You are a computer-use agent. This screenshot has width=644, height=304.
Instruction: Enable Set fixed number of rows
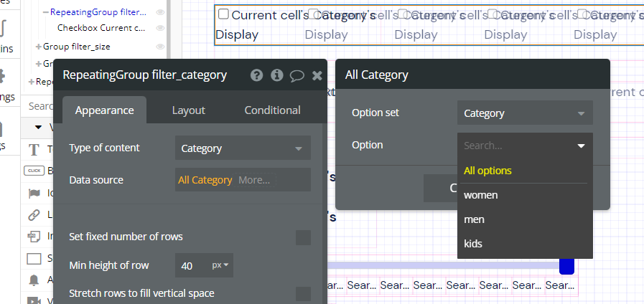(303, 237)
